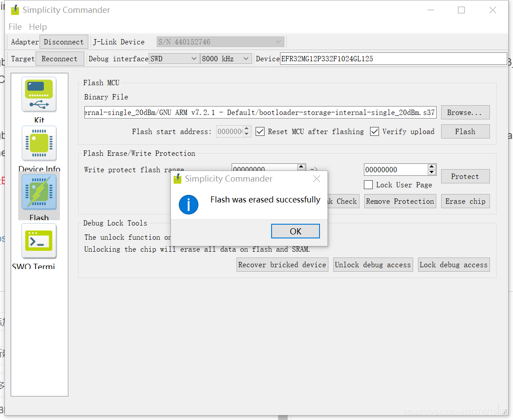
Task: Open the SWO Terminal panel icon
Action: click(x=39, y=241)
